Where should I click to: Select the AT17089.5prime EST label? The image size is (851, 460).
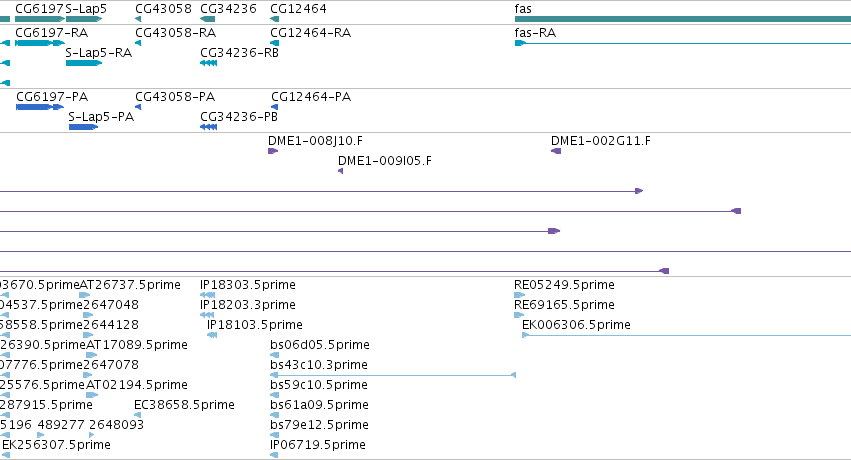137,345
